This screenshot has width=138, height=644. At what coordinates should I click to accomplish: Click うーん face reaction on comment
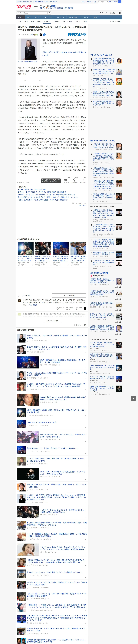(77, 308)
